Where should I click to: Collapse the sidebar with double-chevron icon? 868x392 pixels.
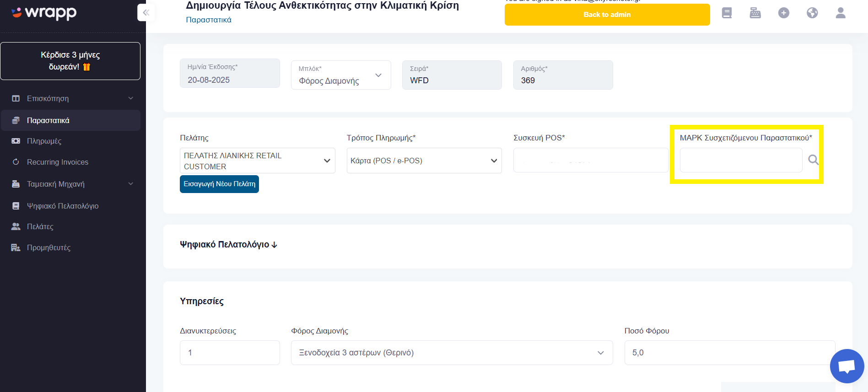point(146,12)
